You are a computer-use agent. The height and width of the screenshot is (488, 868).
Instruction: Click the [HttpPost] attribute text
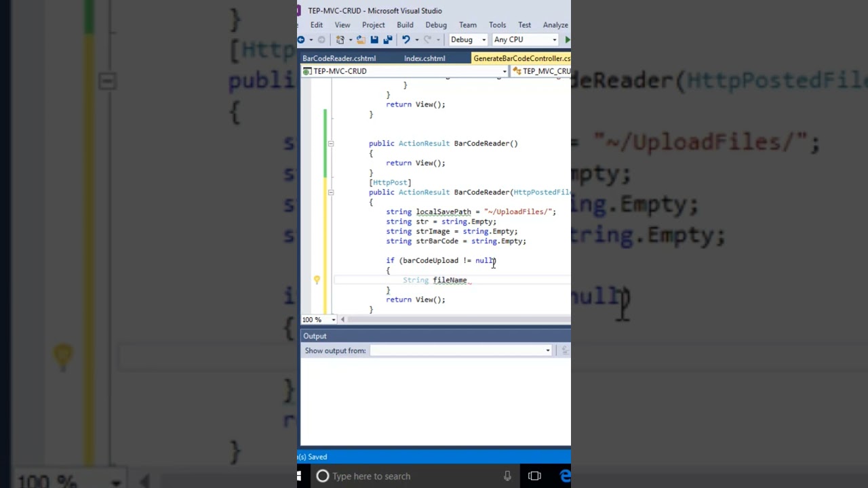click(390, 183)
